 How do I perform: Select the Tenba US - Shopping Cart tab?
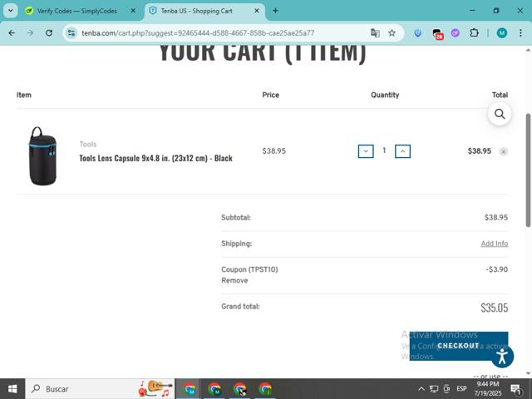click(x=196, y=11)
